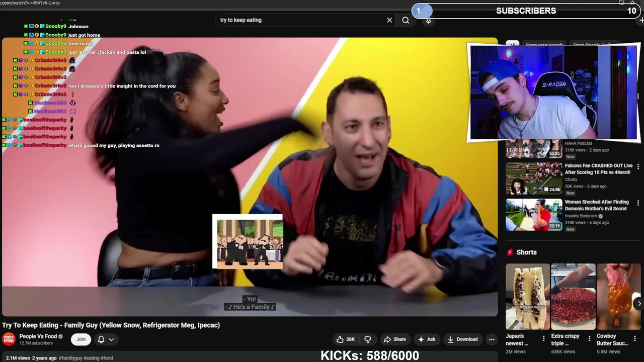This screenshot has height=362, width=644.
Task: Open the People Vs Food channel name link
Action: [38, 336]
